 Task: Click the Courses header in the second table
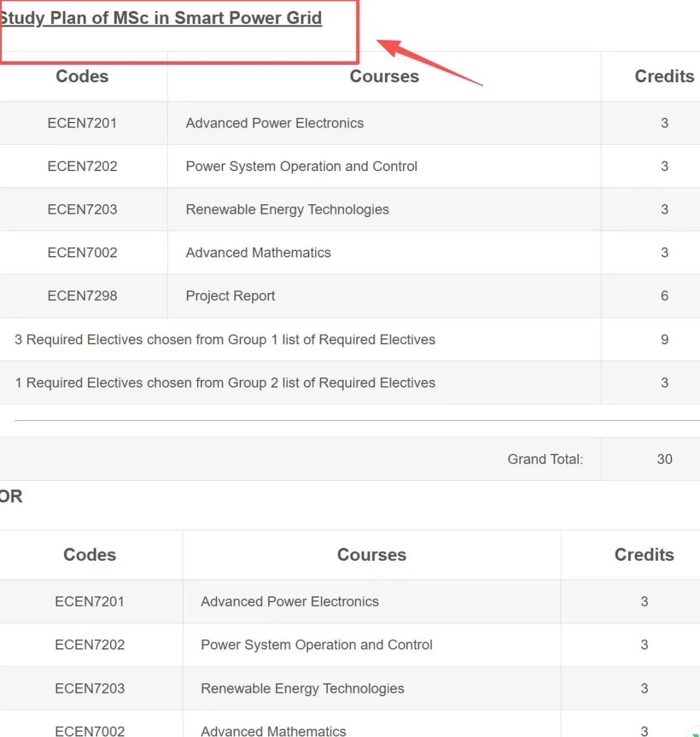point(371,555)
